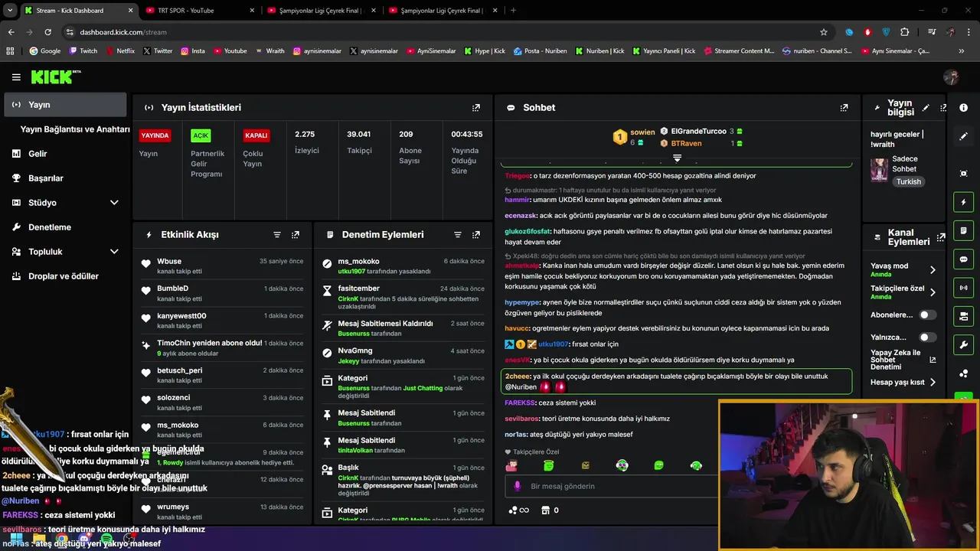
Task: Select Yayın in the sidebar
Action: (x=65, y=105)
